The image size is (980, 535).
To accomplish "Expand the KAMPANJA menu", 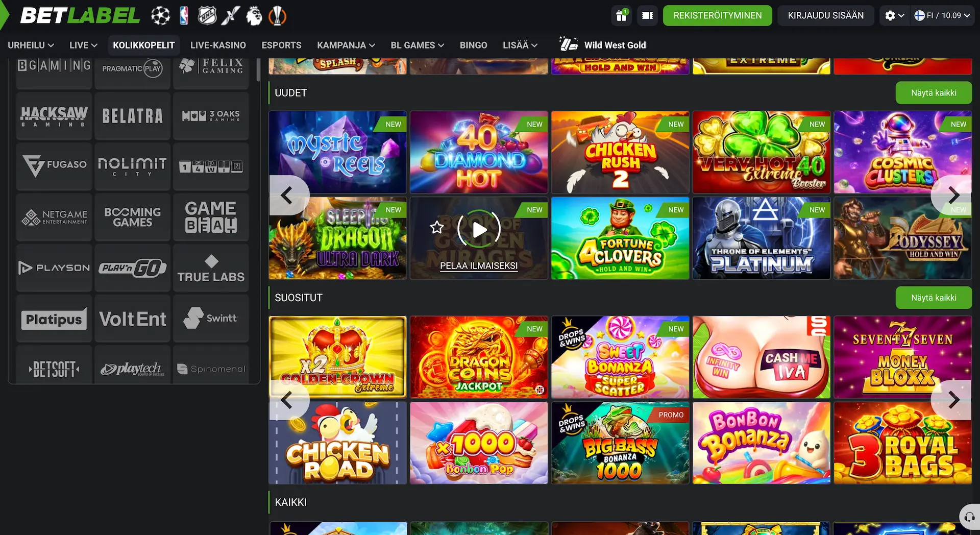I will [x=346, y=45].
